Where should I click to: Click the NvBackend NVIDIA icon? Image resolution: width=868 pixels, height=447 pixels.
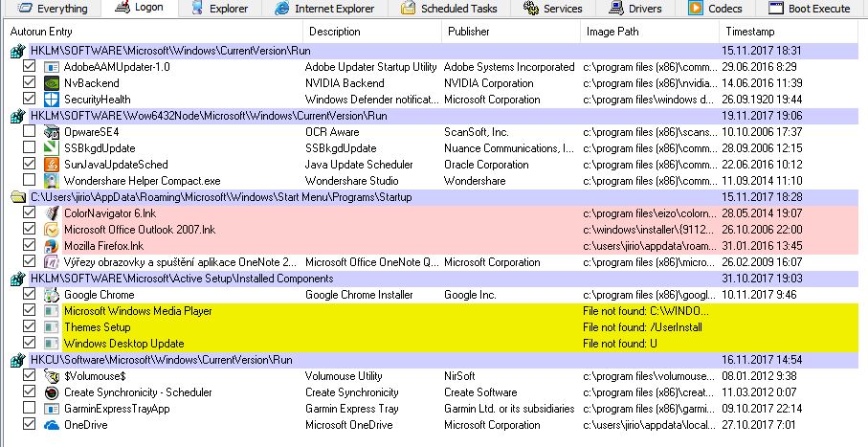(52, 83)
